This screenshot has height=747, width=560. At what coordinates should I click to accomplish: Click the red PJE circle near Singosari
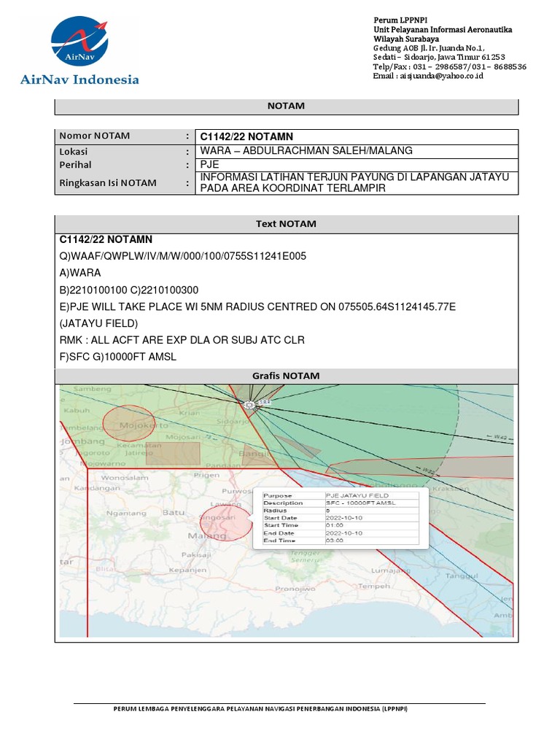point(226,522)
